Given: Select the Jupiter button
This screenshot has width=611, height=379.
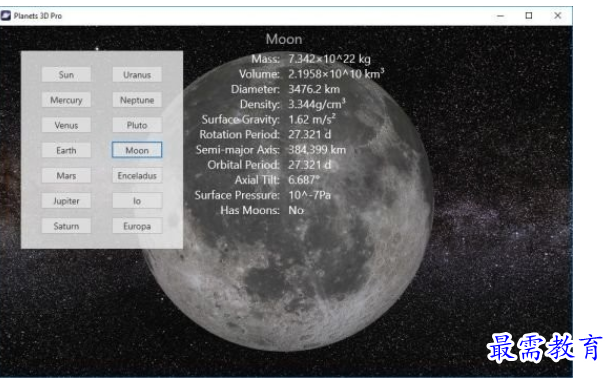Looking at the screenshot, I should click(x=66, y=201).
